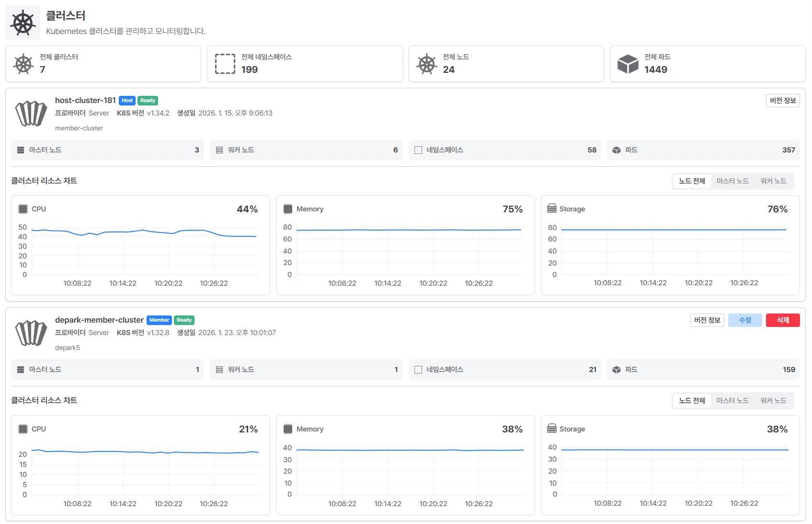Open 버전 정보 for depark-member-cluster

[x=707, y=320]
